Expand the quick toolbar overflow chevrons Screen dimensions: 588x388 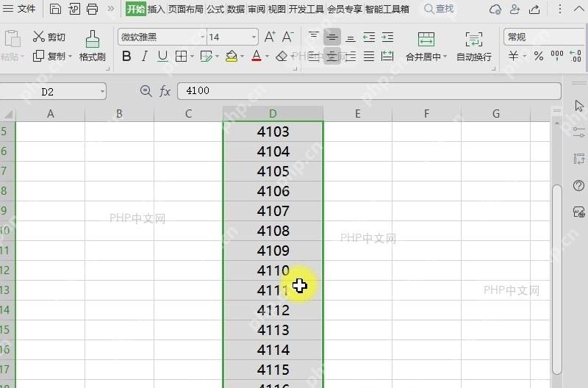(111, 8)
